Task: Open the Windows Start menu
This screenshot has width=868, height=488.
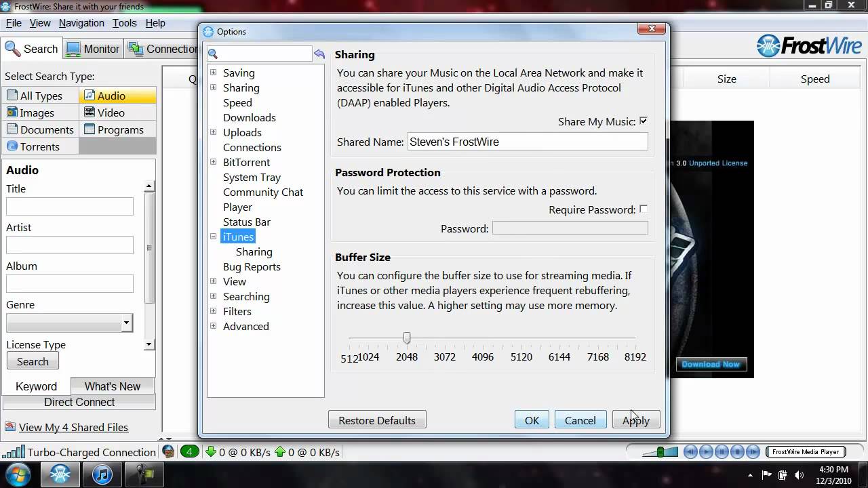Action: pos(17,474)
